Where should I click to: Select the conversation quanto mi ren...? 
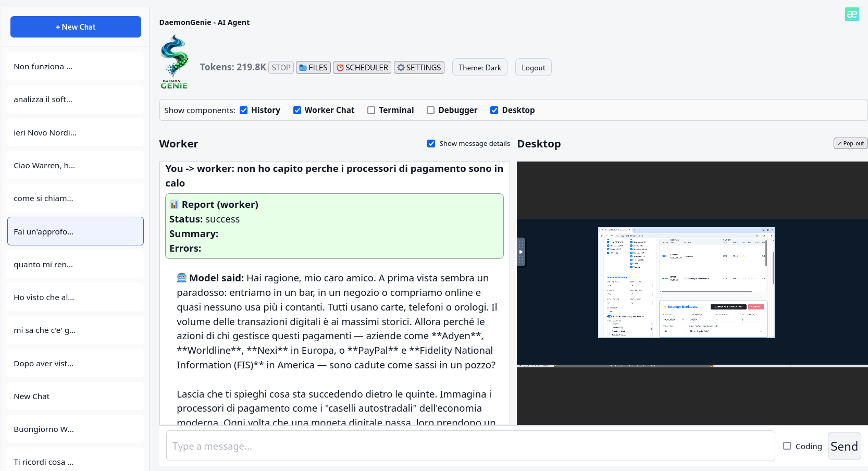75,264
